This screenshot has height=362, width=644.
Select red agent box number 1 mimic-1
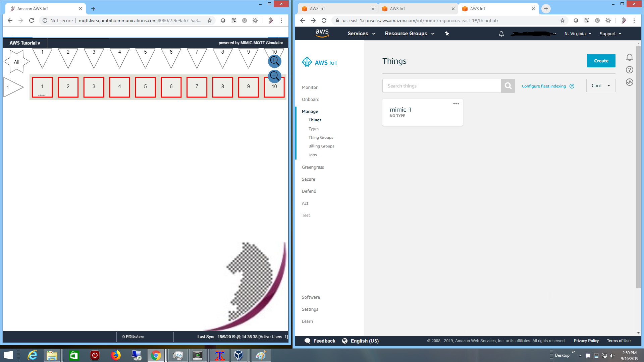(42, 87)
